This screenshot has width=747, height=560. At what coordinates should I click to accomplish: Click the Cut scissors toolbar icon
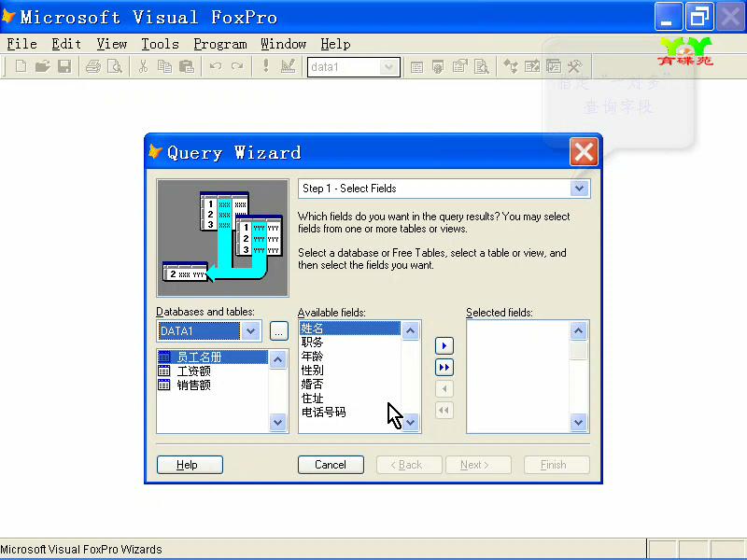point(143,66)
